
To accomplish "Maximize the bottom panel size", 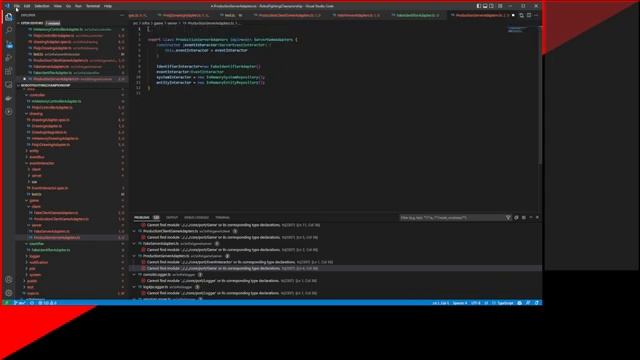I will coord(531,218).
